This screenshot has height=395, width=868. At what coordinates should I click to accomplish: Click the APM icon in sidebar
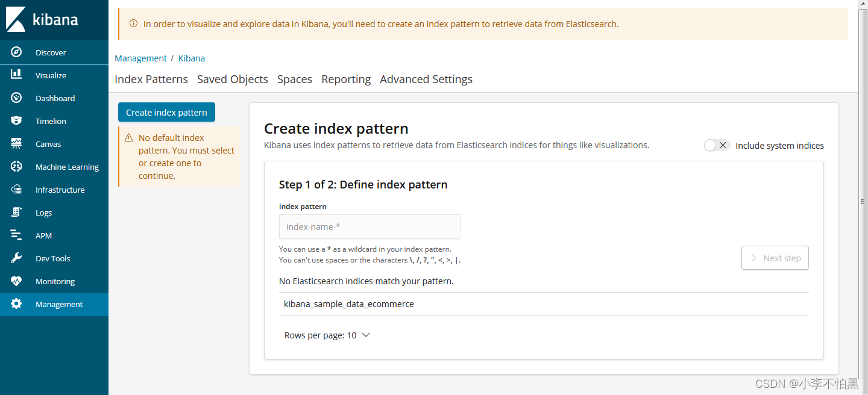pos(16,235)
